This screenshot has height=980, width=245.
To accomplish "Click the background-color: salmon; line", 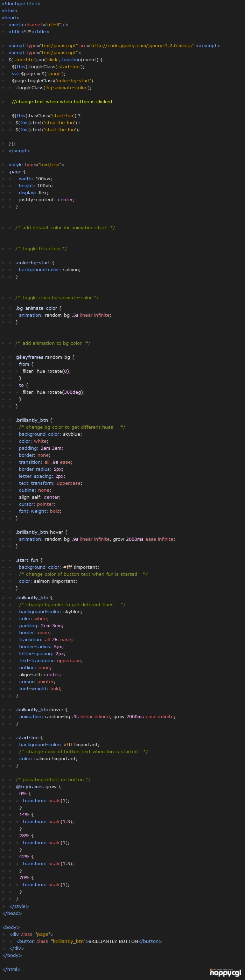I will click(49, 270).
